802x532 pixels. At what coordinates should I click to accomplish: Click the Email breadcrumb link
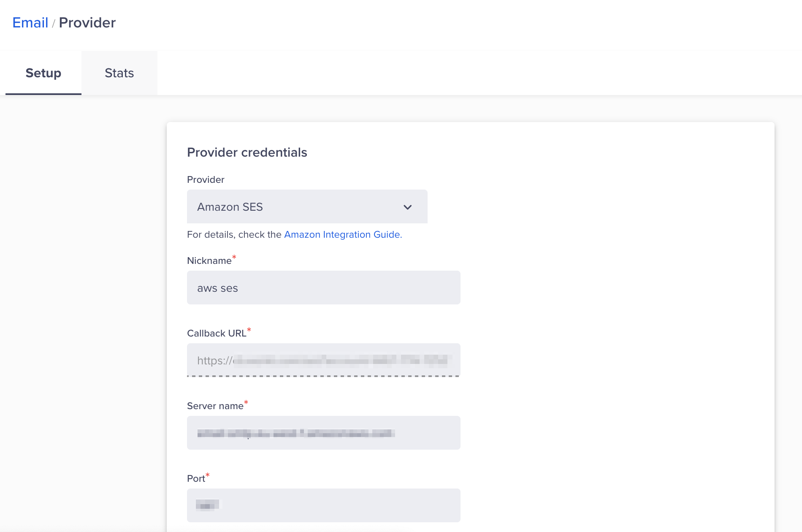click(x=30, y=23)
